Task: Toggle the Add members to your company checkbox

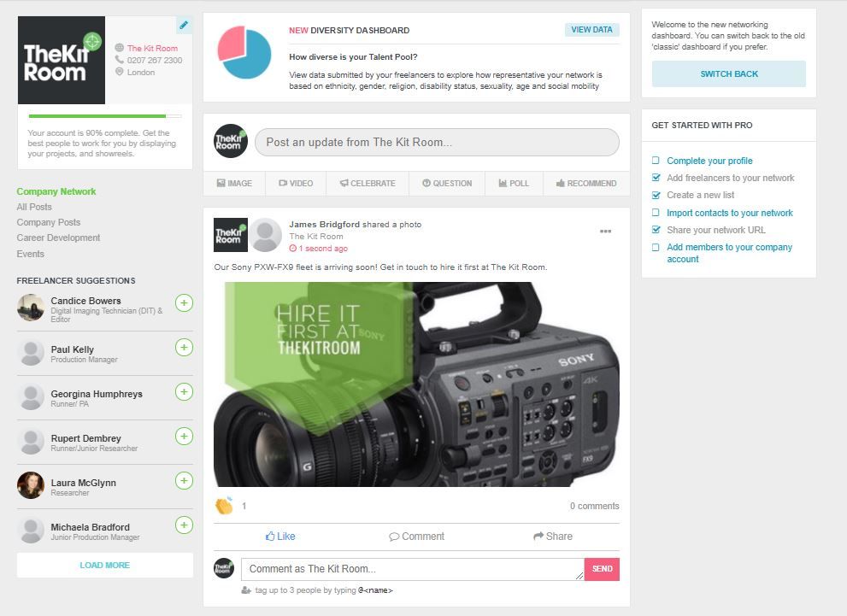Action: [656, 247]
